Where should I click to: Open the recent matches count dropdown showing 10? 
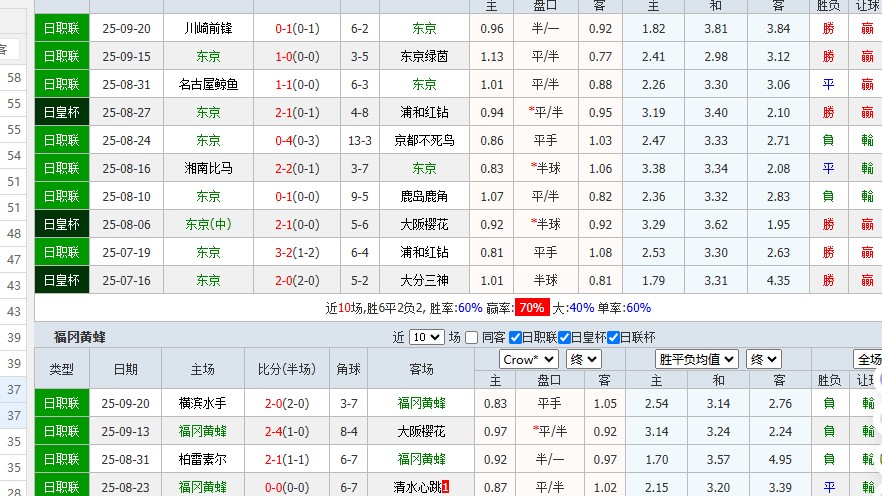click(x=426, y=337)
